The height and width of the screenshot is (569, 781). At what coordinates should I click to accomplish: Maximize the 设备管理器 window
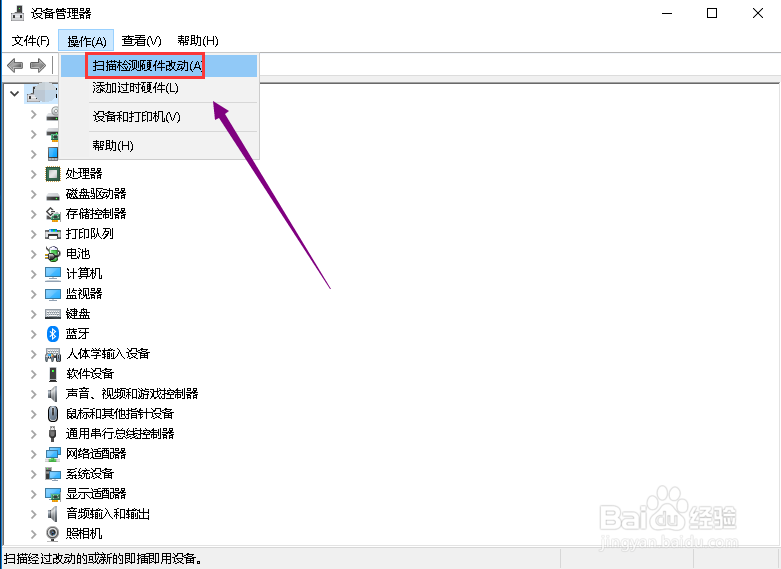pos(712,13)
